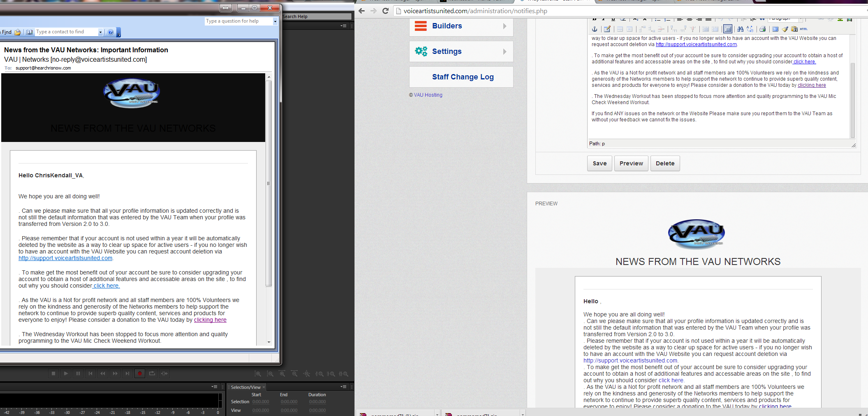The height and width of the screenshot is (416, 868).
Task: Click the print icon in editor toolbar
Action: tap(762, 29)
